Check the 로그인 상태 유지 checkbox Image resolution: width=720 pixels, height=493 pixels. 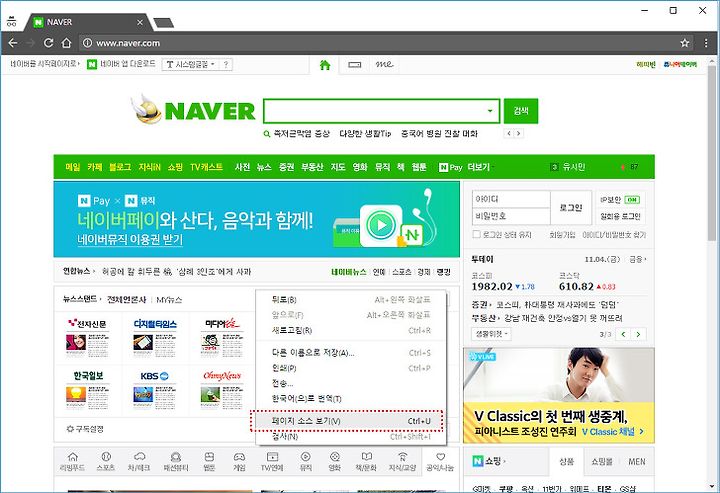tap(477, 234)
